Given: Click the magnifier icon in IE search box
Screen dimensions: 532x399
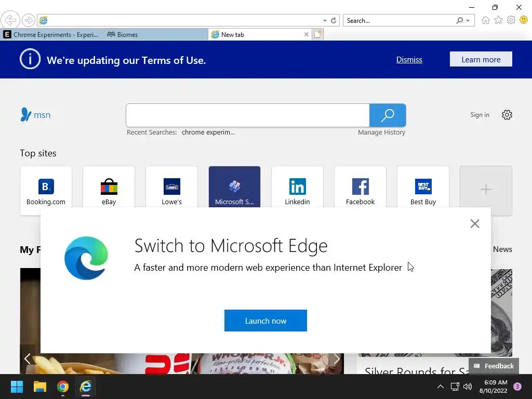Looking at the screenshot, I should tap(459, 20).
